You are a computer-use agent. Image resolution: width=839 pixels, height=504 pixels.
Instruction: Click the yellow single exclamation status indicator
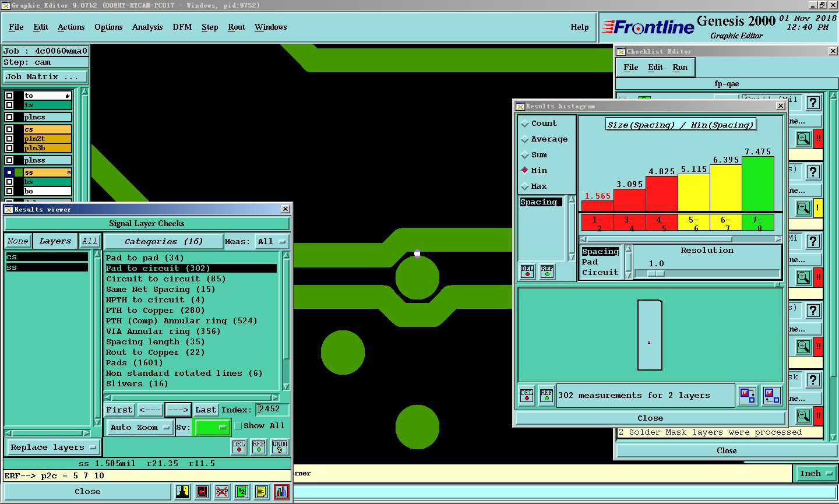click(818, 208)
